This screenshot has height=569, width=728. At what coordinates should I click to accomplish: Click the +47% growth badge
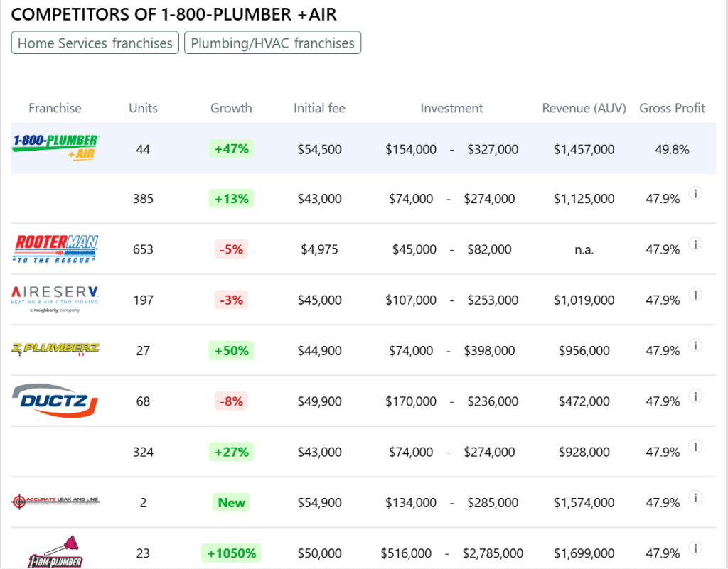231,149
